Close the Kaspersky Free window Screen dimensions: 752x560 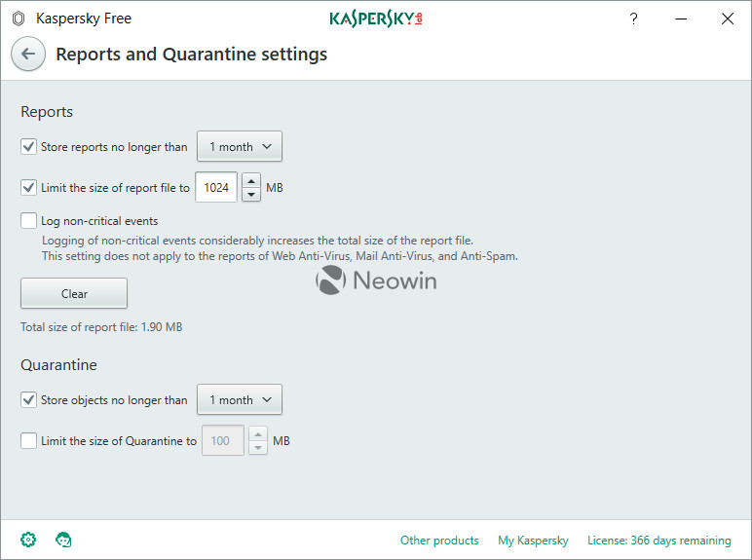click(728, 19)
